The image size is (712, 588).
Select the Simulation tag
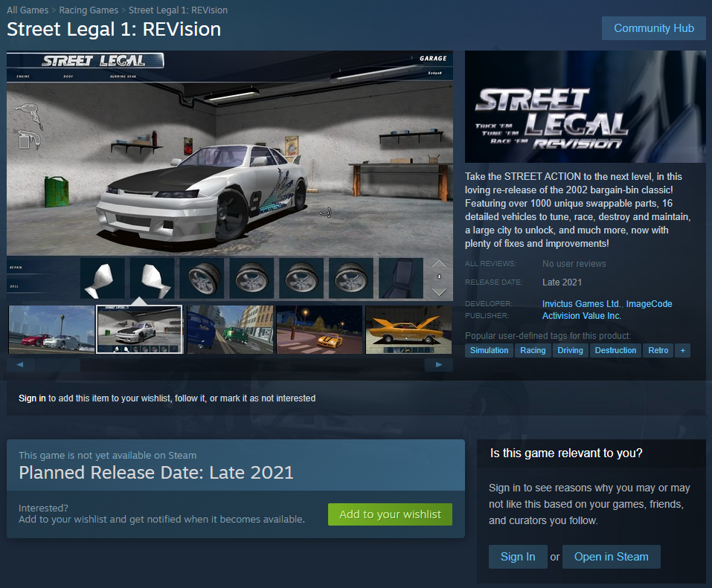click(489, 350)
